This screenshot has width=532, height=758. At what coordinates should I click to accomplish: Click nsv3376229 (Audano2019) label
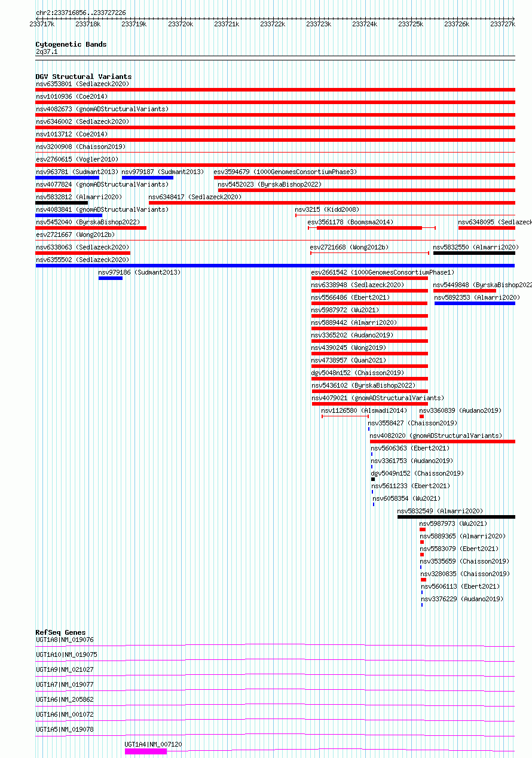(462, 599)
